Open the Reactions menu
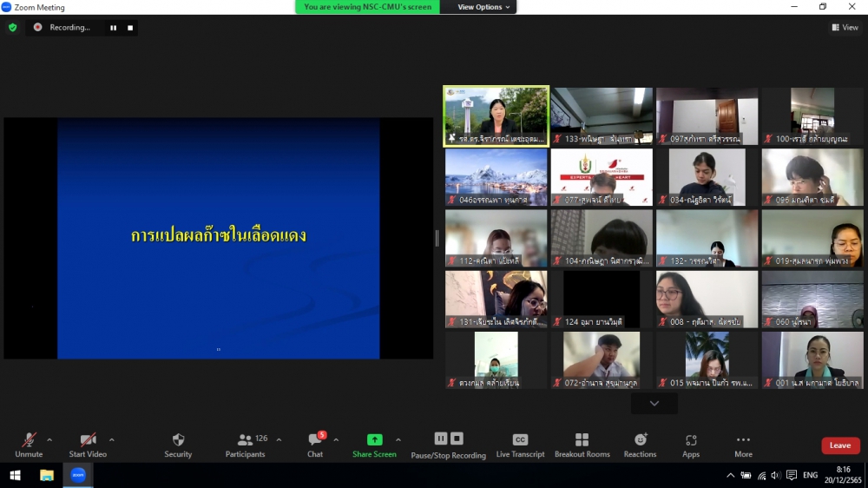 640,440
